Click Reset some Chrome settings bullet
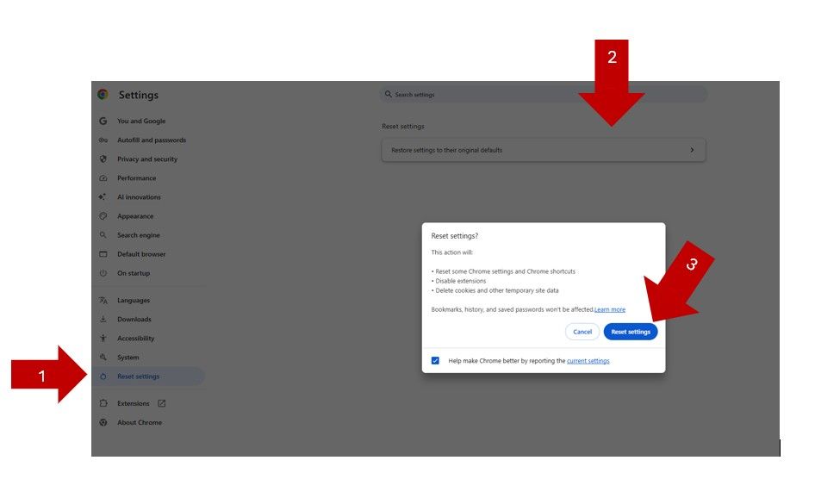The height and width of the screenshot is (504, 815). [505, 271]
